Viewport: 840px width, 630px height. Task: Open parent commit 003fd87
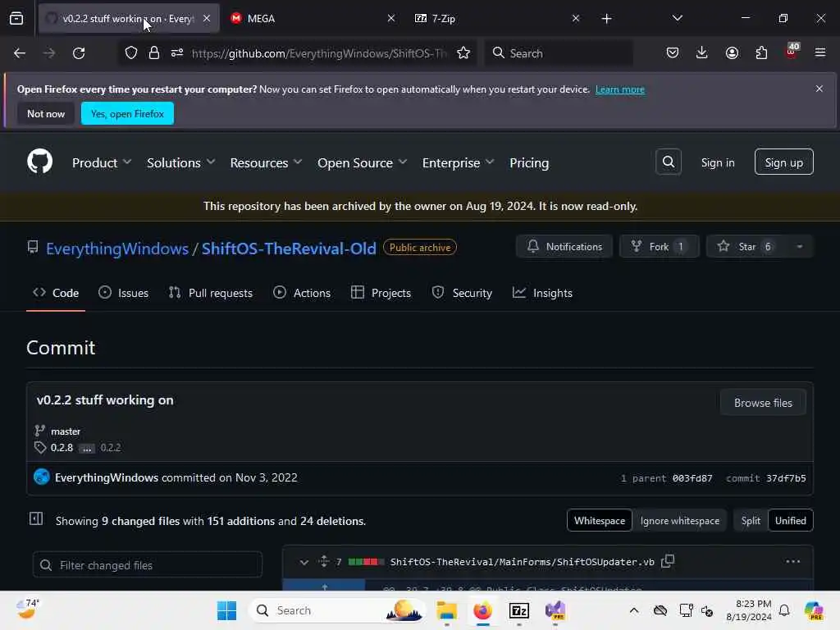coord(692,478)
